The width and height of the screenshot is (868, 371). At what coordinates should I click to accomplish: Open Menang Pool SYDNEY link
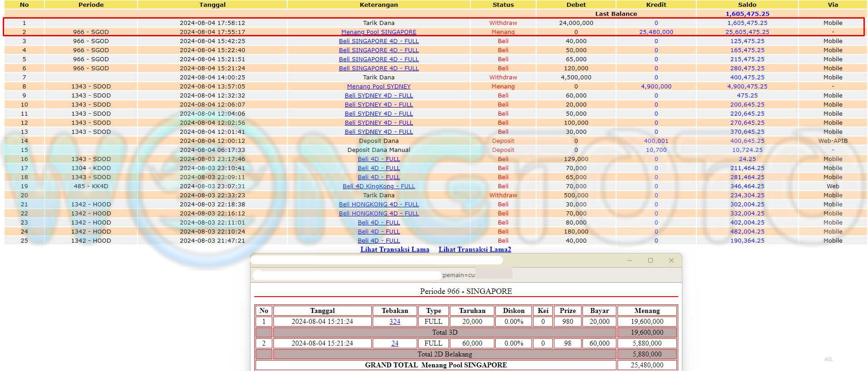point(379,87)
